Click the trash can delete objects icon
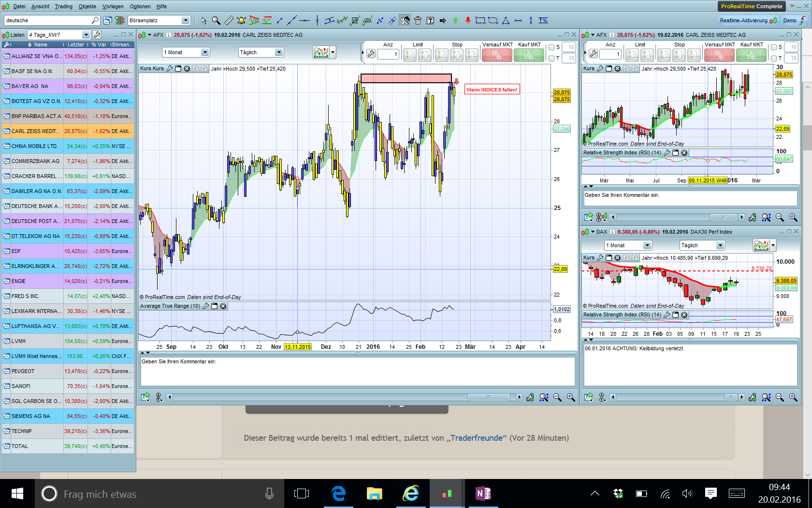Image resolution: width=812 pixels, height=508 pixels. coord(418,20)
